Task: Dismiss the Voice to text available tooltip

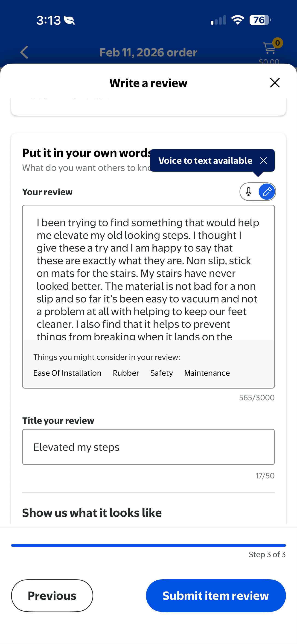Action: click(x=263, y=161)
